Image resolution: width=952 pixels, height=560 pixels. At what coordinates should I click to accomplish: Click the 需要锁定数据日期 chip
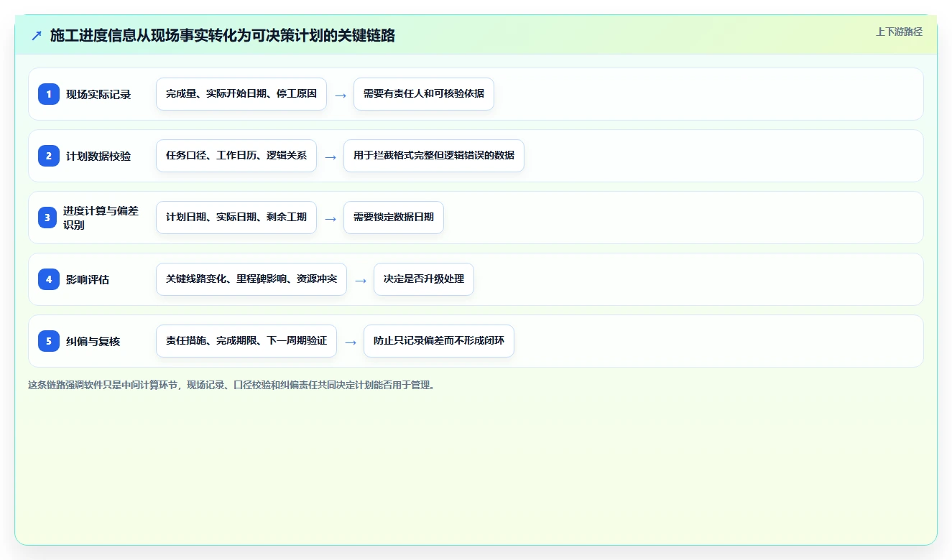coord(394,218)
